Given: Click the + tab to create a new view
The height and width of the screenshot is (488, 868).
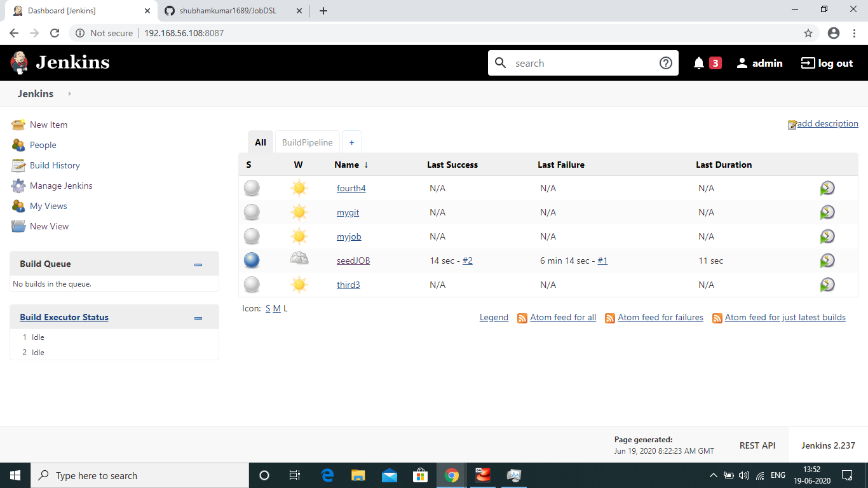Looking at the screenshot, I should coord(352,142).
